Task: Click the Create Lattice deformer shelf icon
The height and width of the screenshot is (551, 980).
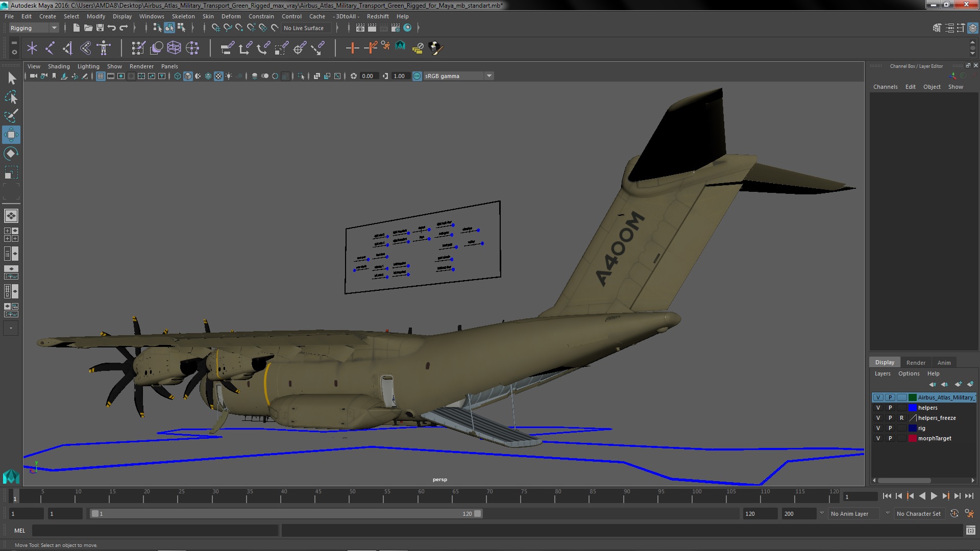Action: [x=174, y=48]
